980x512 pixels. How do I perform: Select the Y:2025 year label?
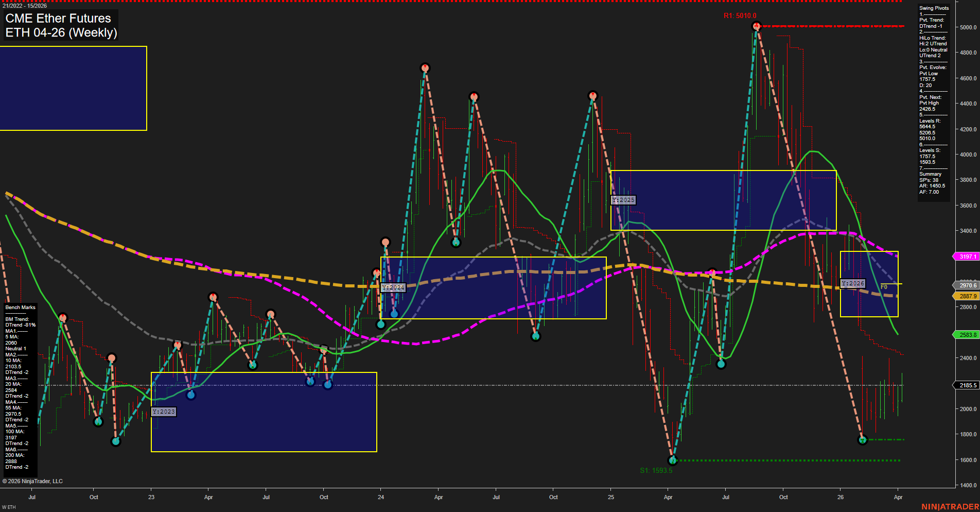[623, 200]
